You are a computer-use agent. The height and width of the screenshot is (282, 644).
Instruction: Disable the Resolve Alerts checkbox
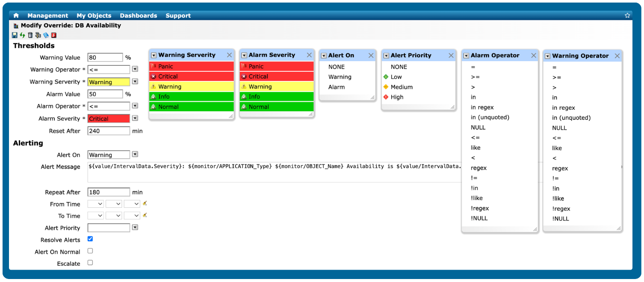(x=90, y=239)
